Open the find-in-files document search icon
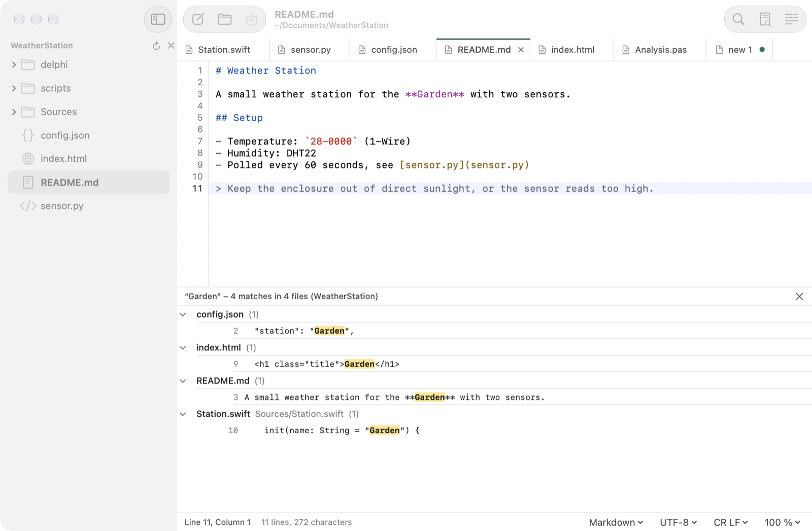 [x=765, y=19]
